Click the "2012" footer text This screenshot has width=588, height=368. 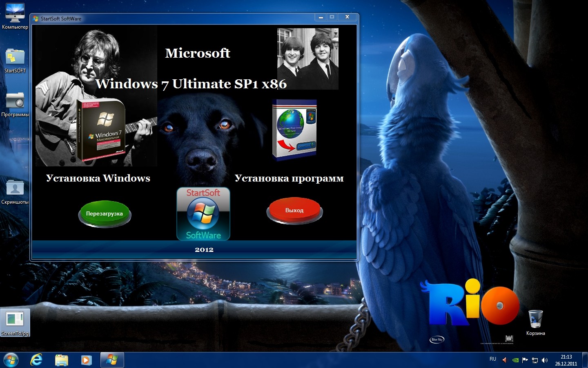[204, 249]
